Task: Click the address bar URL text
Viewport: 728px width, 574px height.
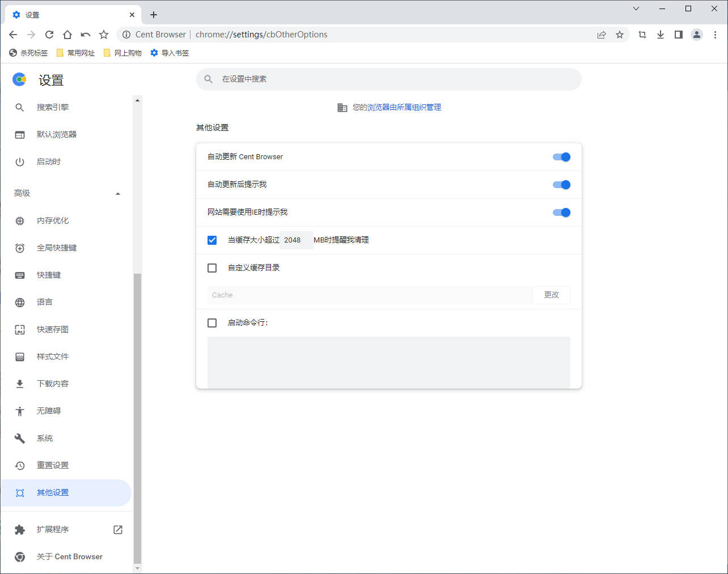Action: [x=261, y=35]
